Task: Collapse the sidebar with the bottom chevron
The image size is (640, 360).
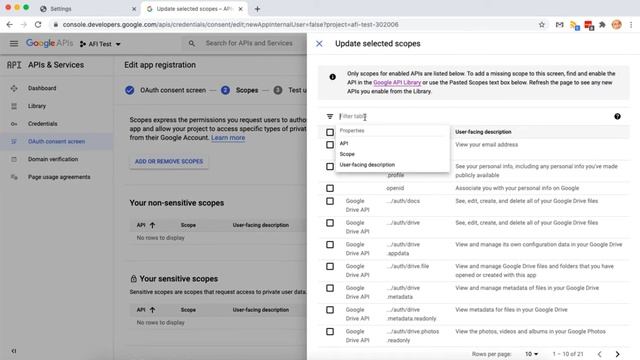Action: click(14, 351)
